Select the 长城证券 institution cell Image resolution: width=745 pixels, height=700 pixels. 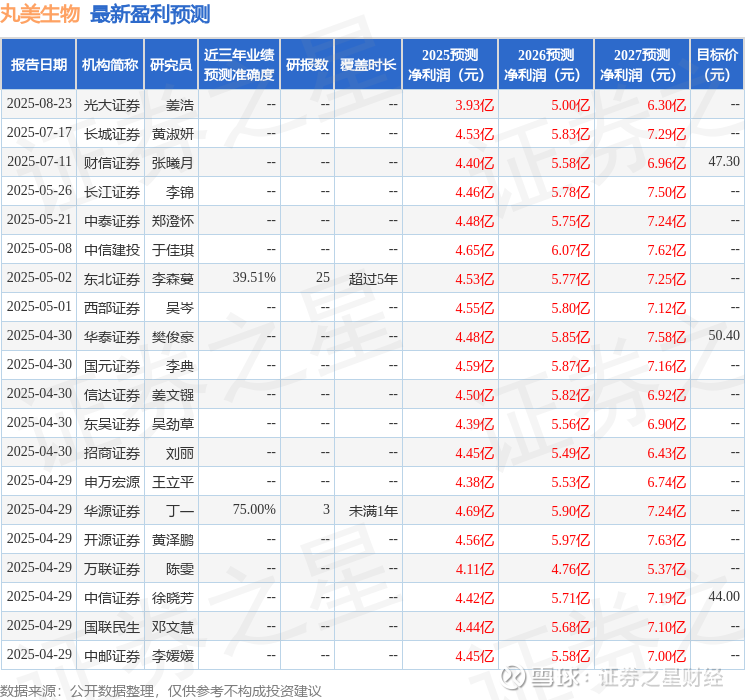(112, 134)
